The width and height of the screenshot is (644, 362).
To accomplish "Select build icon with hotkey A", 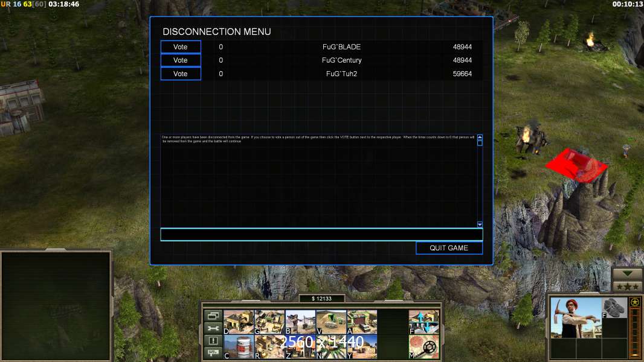I will point(362,322).
